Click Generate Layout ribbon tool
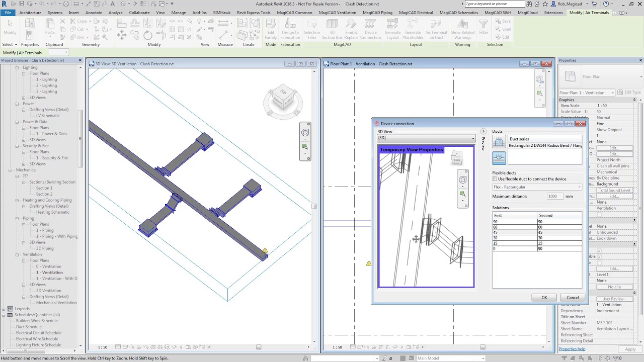 (392, 29)
